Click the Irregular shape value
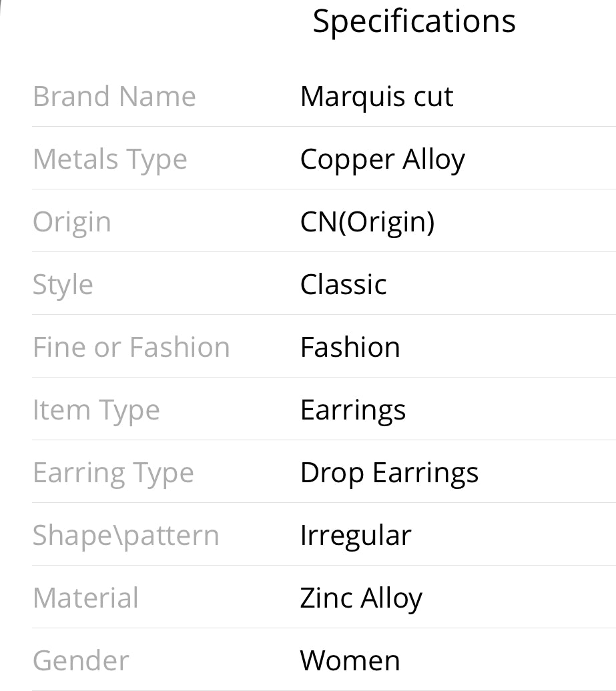The height and width of the screenshot is (691, 616). point(356,536)
